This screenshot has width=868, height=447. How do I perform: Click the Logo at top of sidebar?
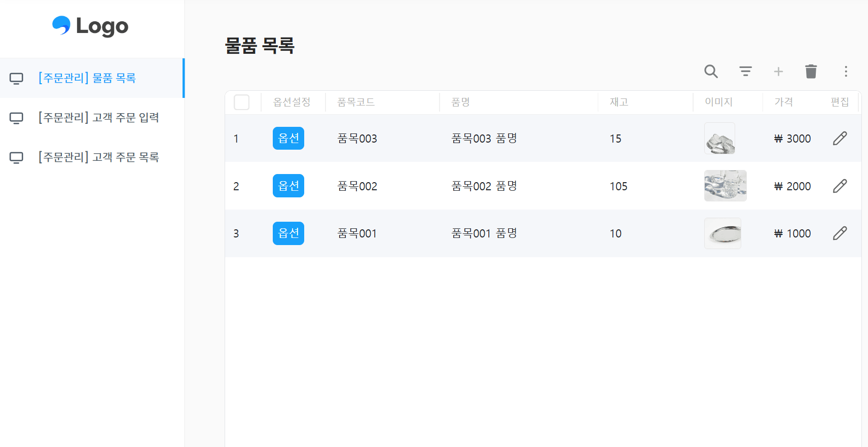click(x=90, y=26)
